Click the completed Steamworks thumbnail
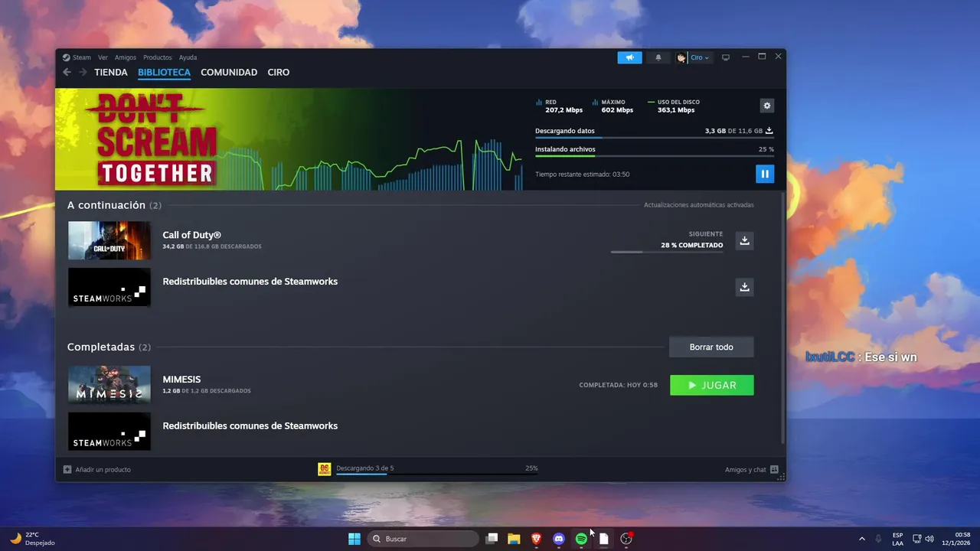Screen dimensions: 980x551 109,432
